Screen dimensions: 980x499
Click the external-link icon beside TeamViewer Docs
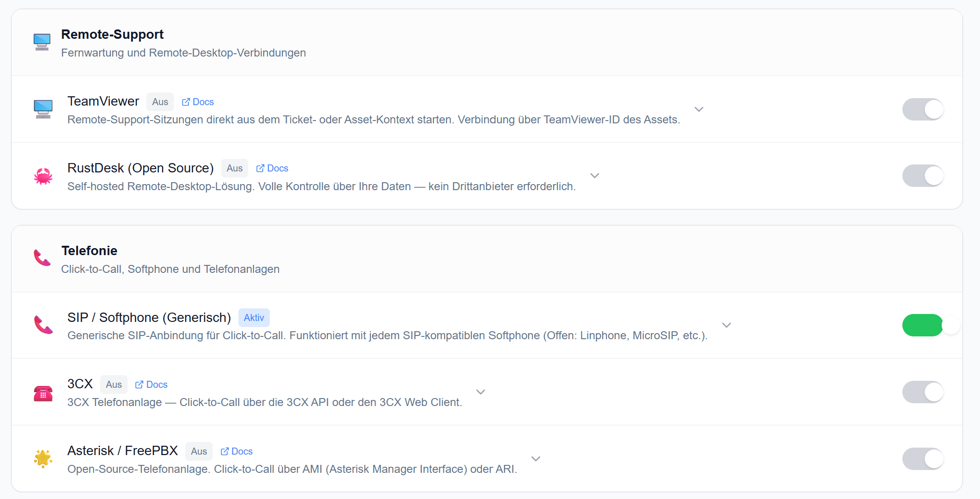point(186,101)
